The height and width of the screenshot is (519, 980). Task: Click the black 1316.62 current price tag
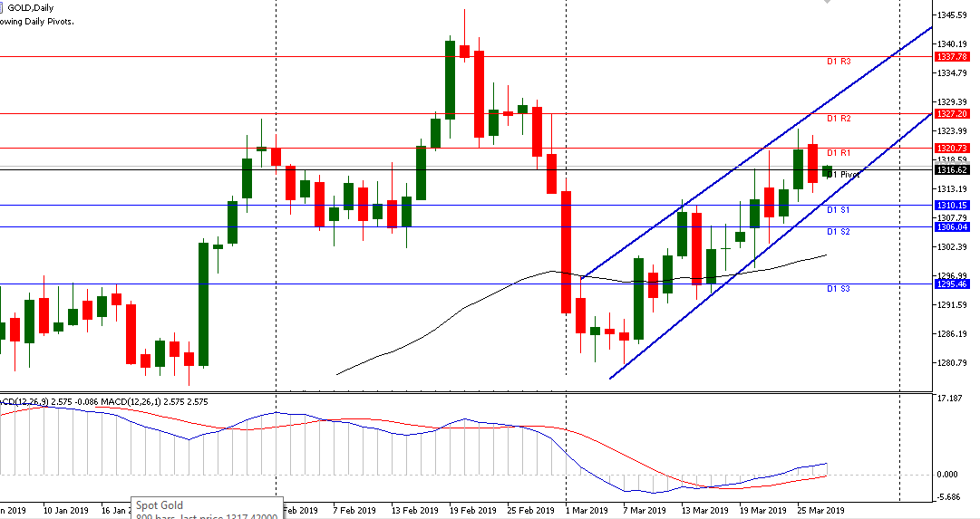tap(951, 169)
